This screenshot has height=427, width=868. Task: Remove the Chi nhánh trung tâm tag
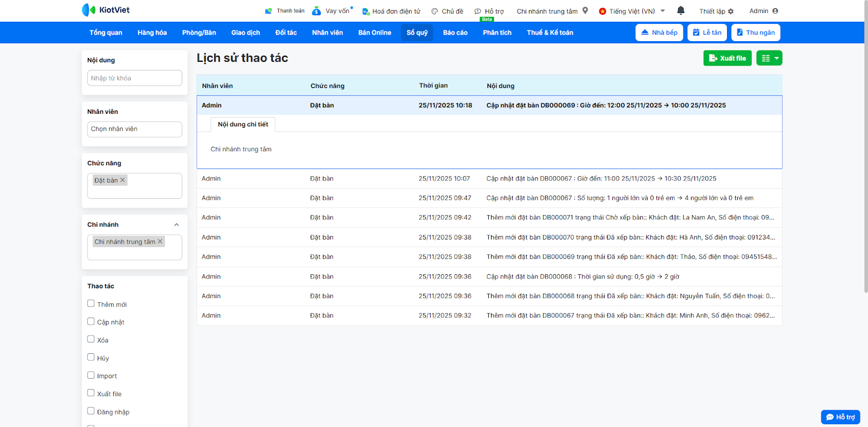point(160,242)
